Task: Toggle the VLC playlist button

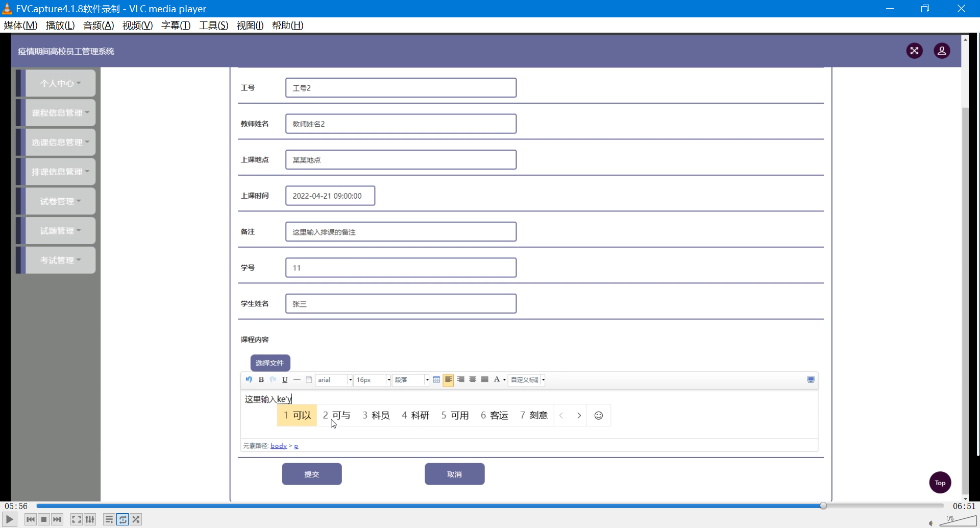Action: click(109, 519)
